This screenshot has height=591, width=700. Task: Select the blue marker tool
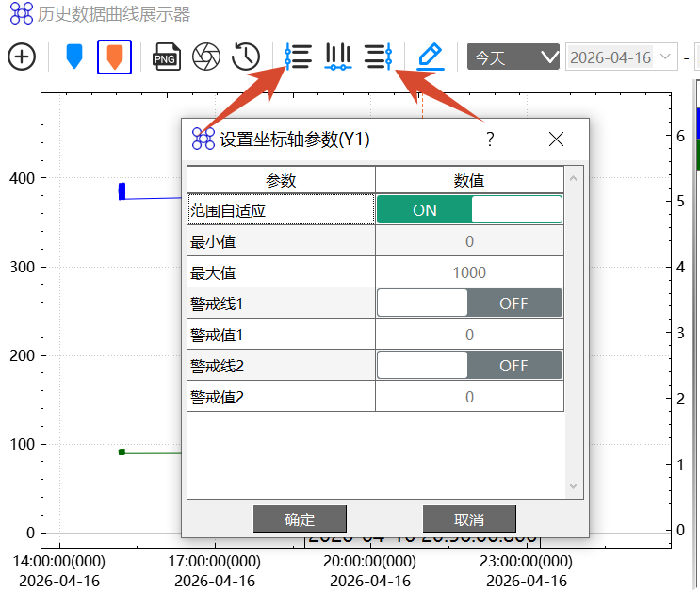coord(74,57)
